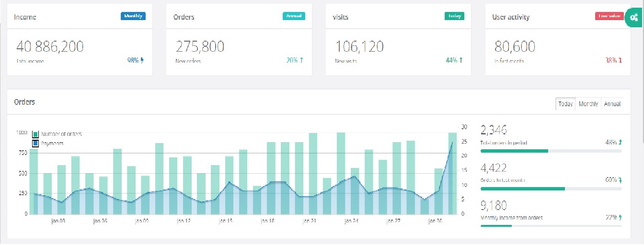Click the red Low value badge
The height and width of the screenshot is (245, 644).
(x=609, y=16)
